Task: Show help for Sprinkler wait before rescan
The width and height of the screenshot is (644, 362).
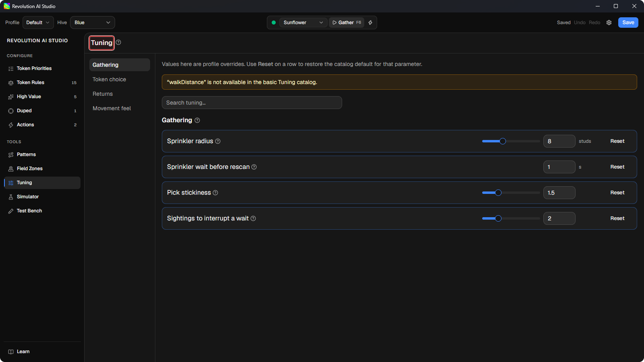Action: point(254,167)
